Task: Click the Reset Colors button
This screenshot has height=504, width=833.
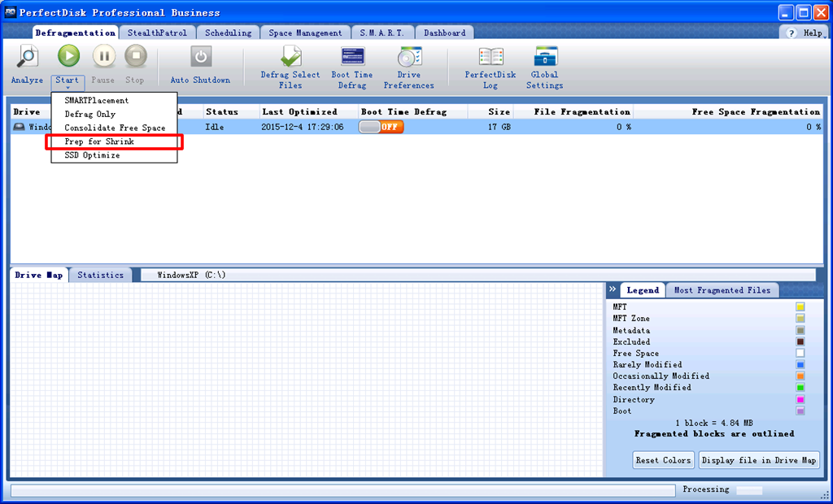Action: (x=663, y=460)
